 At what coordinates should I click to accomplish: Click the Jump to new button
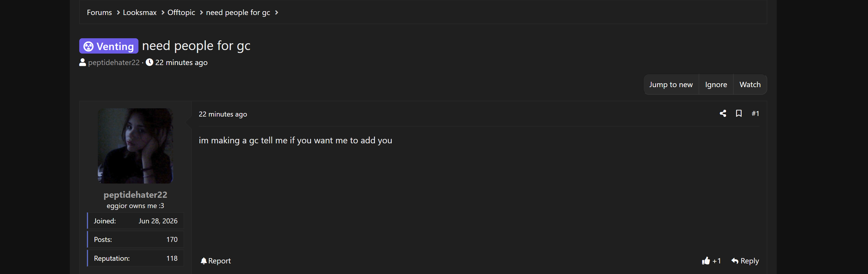point(671,84)
